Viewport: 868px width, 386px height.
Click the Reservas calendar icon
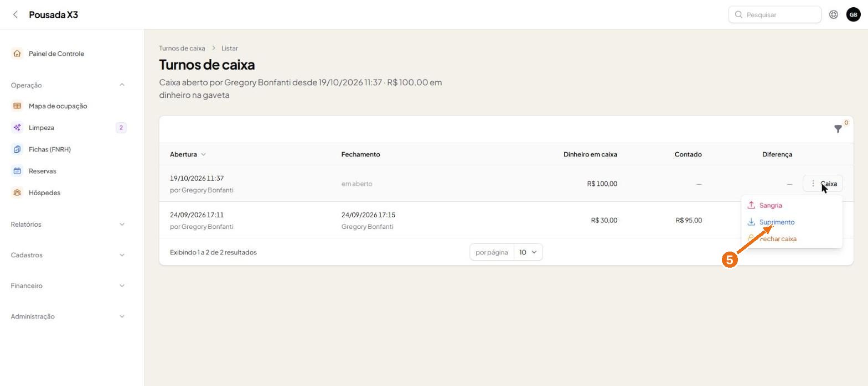17,171
